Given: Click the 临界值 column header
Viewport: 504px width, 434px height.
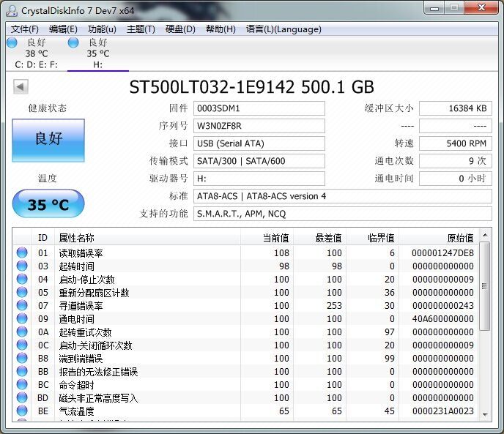Looking at the screenshot, I should pos(373,238).
